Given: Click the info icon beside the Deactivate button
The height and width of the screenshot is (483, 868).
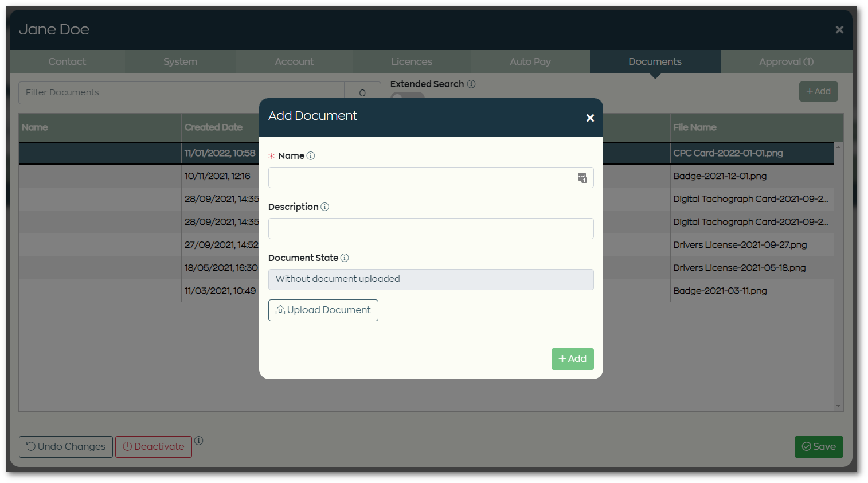Looking at the screenshot, I should point(198,441).
